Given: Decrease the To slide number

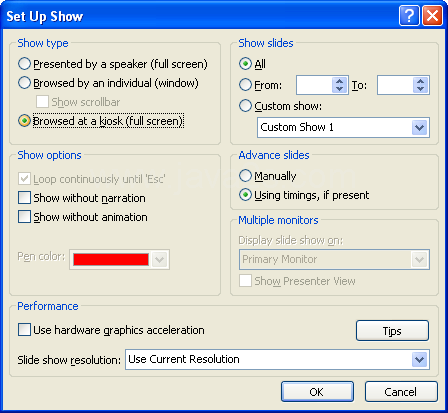Looking at the screenshot, I should point(421,89).
